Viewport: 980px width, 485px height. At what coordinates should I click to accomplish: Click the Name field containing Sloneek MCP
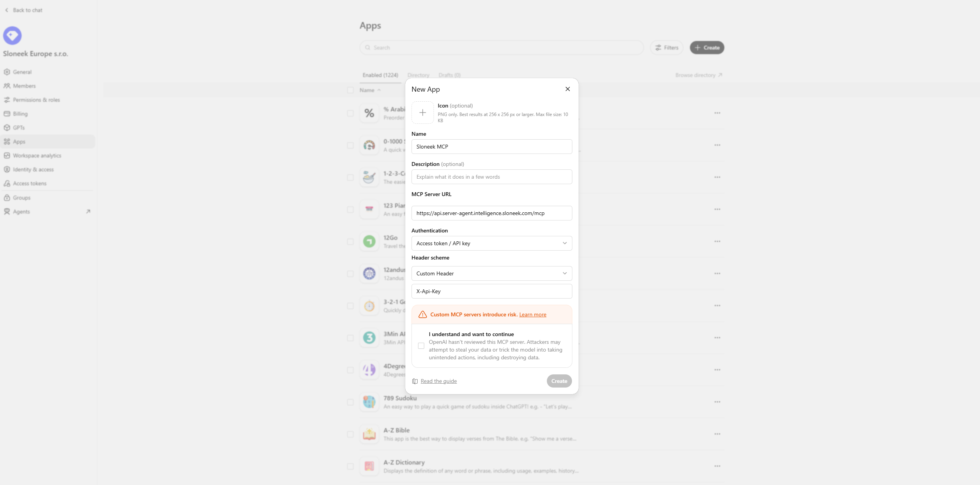(x=492, y=147)
